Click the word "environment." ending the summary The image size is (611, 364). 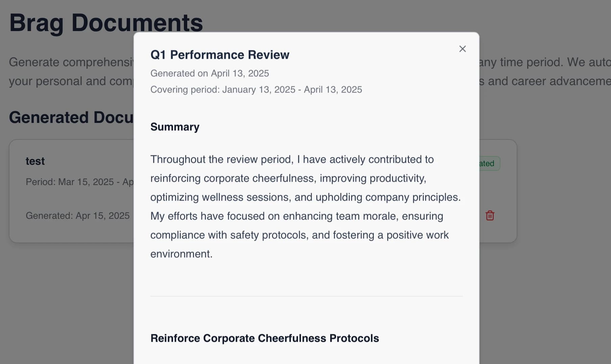[181, 254]
